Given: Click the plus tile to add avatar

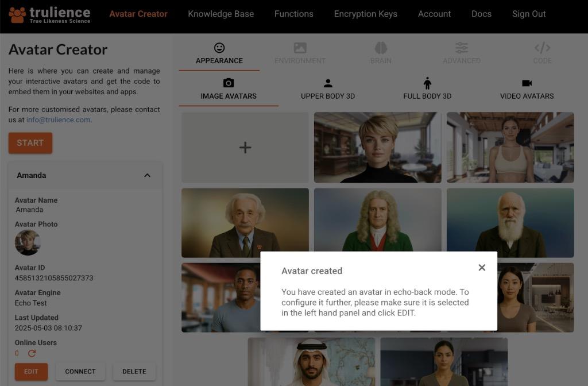Looking at the screenshot, I should (245, 148).
